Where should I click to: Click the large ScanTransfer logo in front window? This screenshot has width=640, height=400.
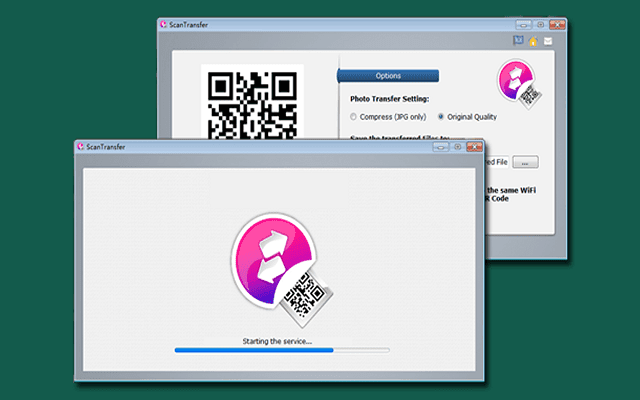(282, 270)
